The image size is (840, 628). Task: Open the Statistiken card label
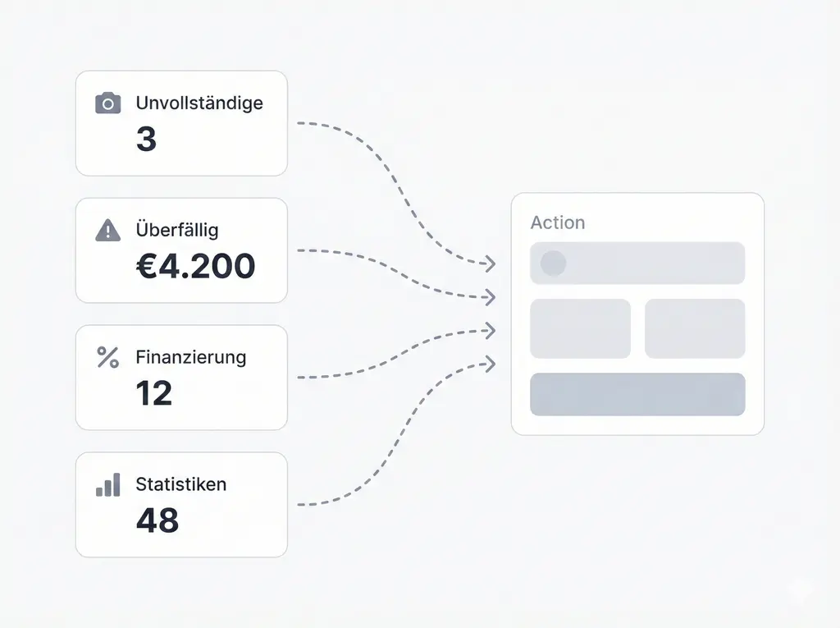pos(181,484)
